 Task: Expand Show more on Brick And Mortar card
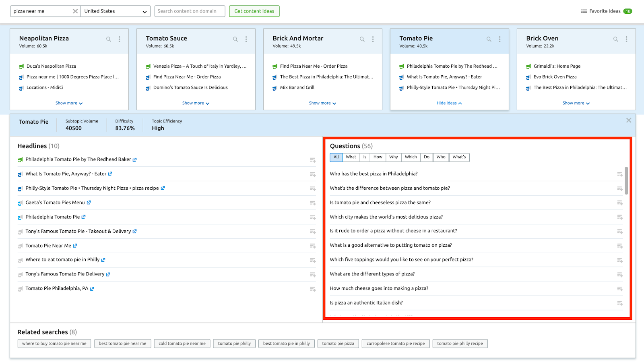point(323,103)
